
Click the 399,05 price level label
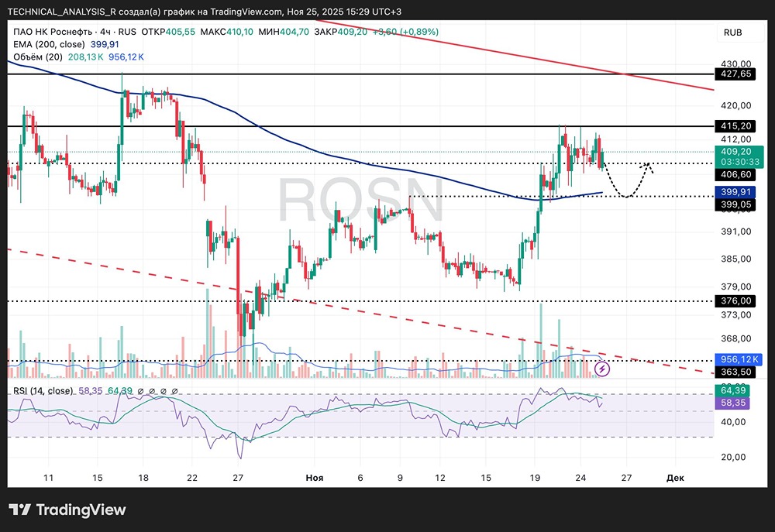735,204
